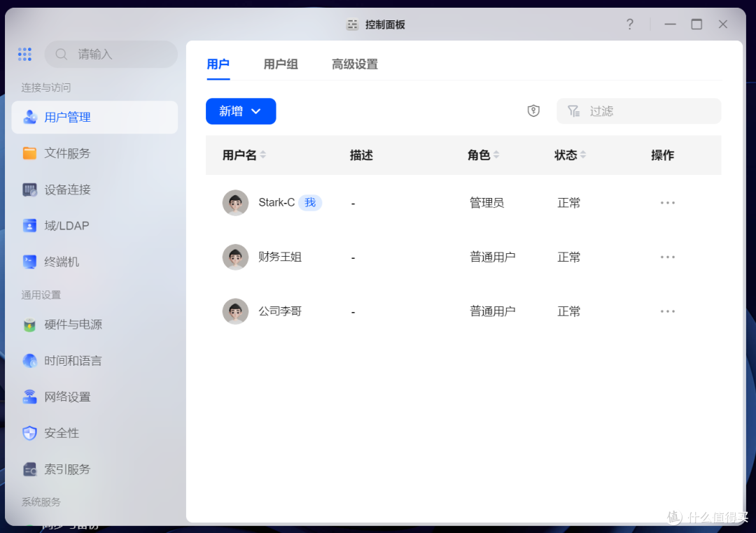756x533 pixels.
Task: Click 正常 status of 财务王姐
Action: (569, 257)
